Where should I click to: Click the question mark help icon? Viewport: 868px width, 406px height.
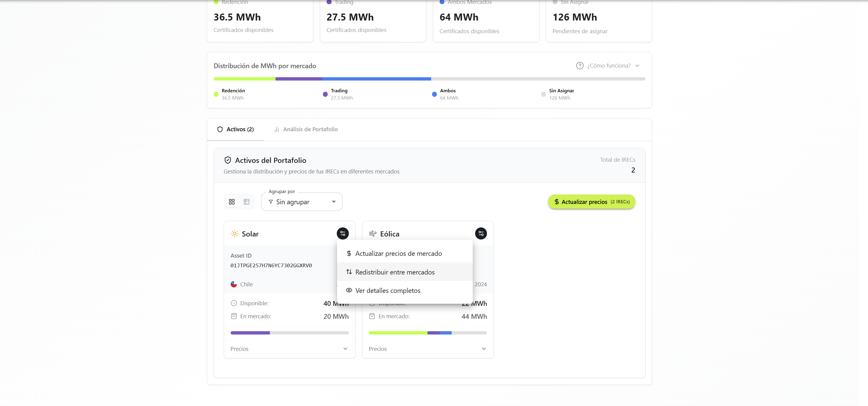(x=579, y=65)
